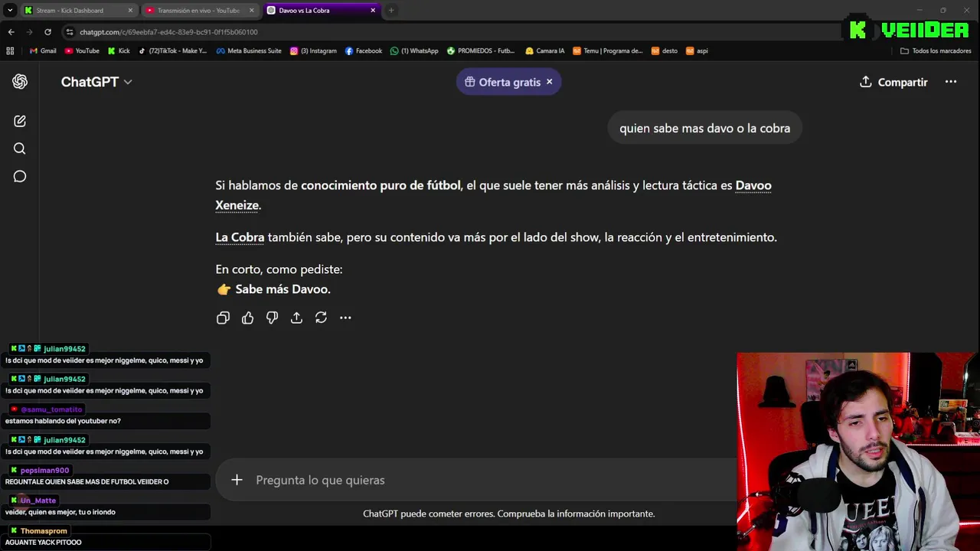Open the Kick bookmark
This screenshot has width=980, height=551.
pos(119,51)
